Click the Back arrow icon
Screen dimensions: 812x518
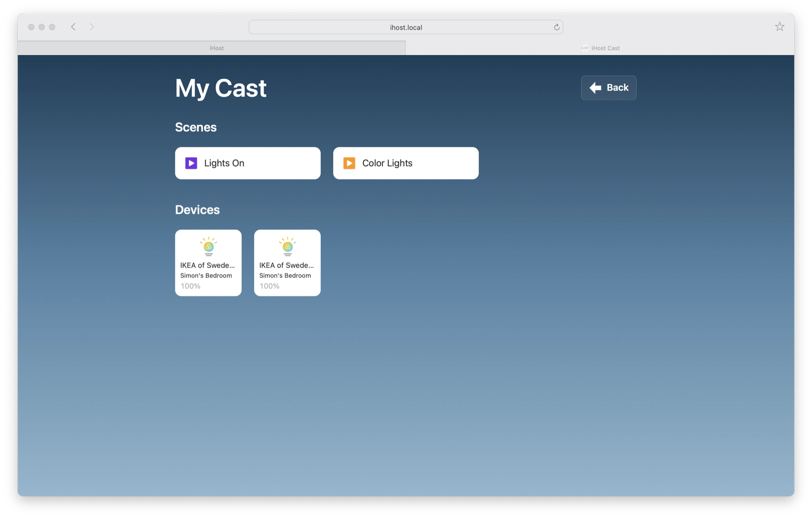pos(595,88)
